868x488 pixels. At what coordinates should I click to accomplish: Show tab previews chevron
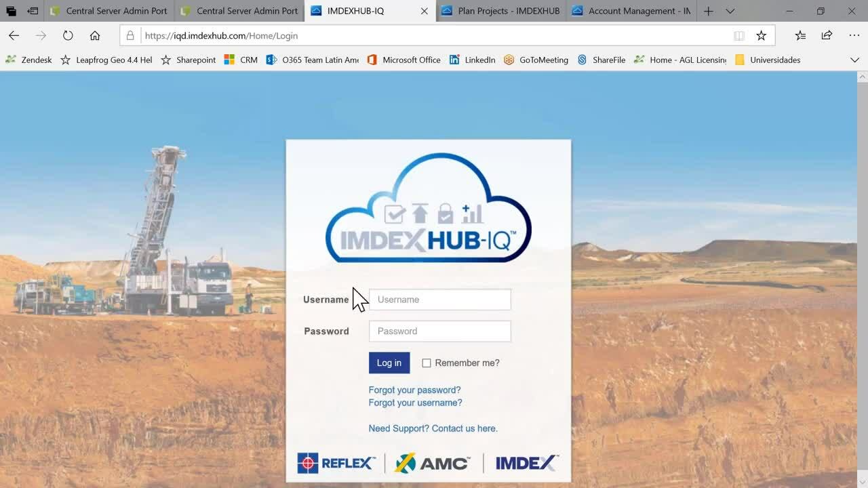pyautogui.click(x=730, y=11)
